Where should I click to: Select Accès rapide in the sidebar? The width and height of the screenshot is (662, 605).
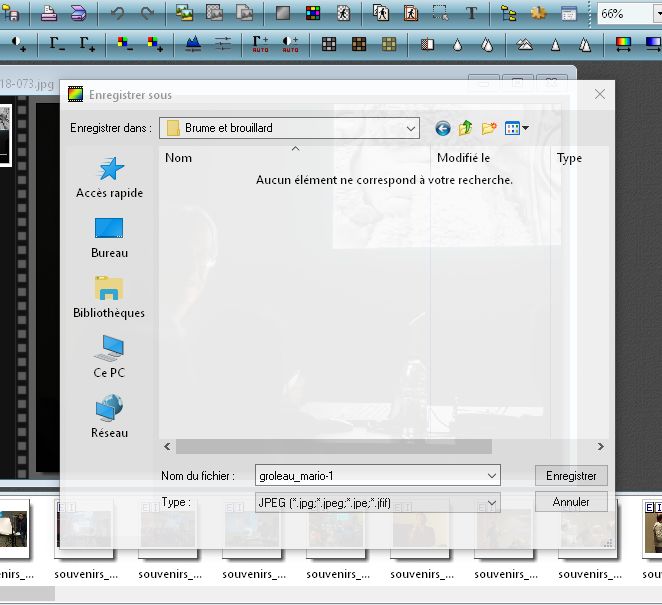(x=109, y=178)
